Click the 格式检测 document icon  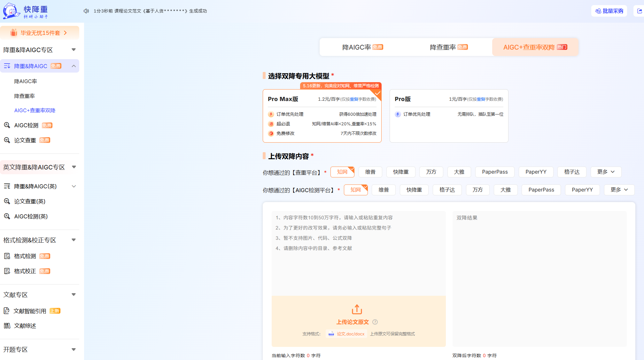(7, 256)
